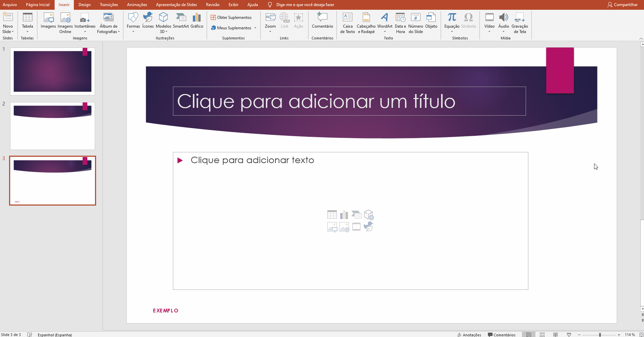Click the Novo Slide icon
This screenshot has height=337, width=644.
[x=8, y=17]
